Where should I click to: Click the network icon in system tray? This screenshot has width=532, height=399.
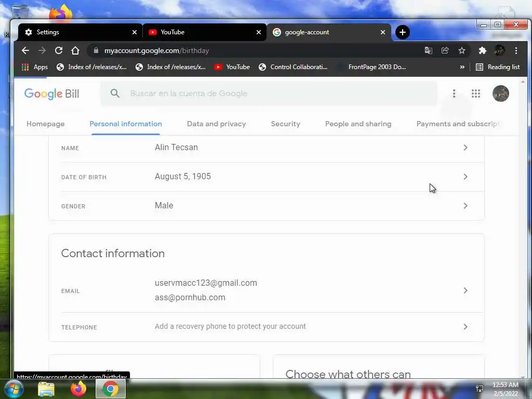pyautogui.click(x=480, y=389)
